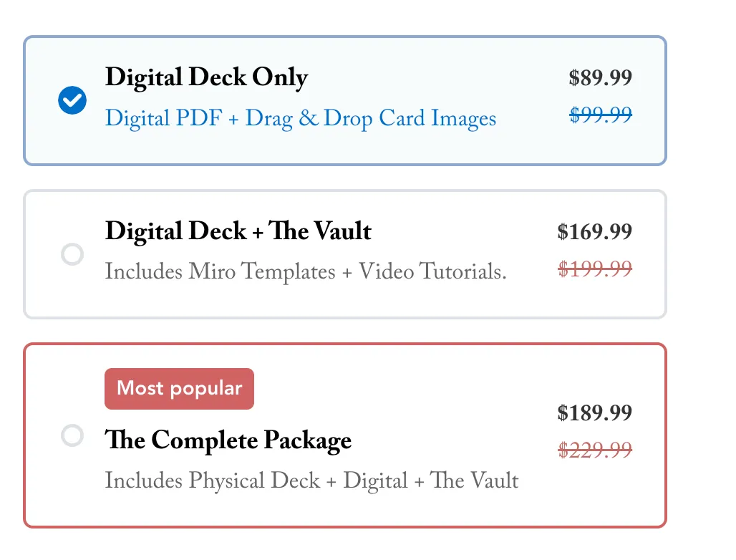This screenshot has height=560, width=736.
Task: Click the crossed-out $229.99 price
Action: 595,450
